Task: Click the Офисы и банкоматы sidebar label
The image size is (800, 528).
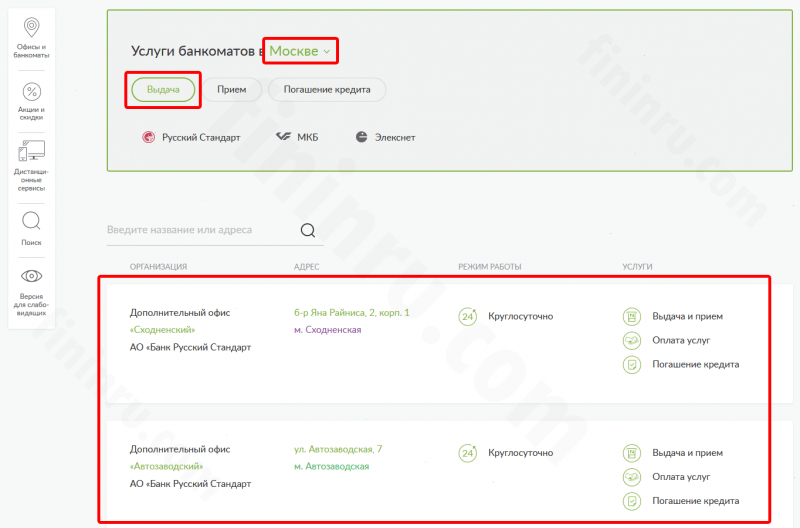Action: coord(31,51)
